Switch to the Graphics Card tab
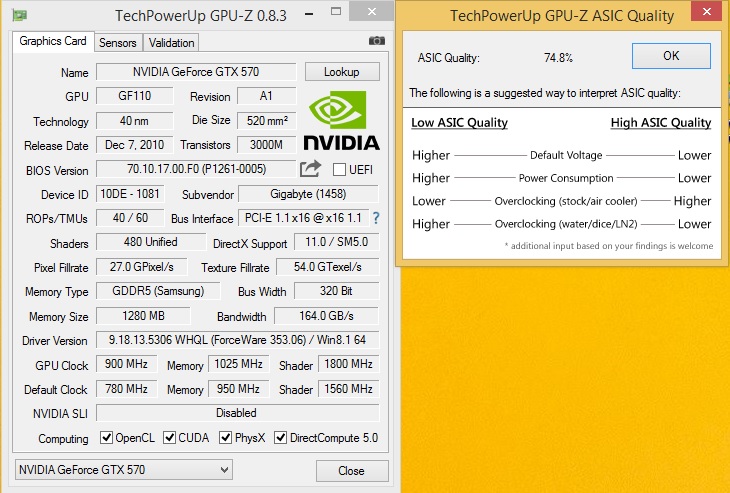This screenshot has width=730, height=493. click(53, 41)
